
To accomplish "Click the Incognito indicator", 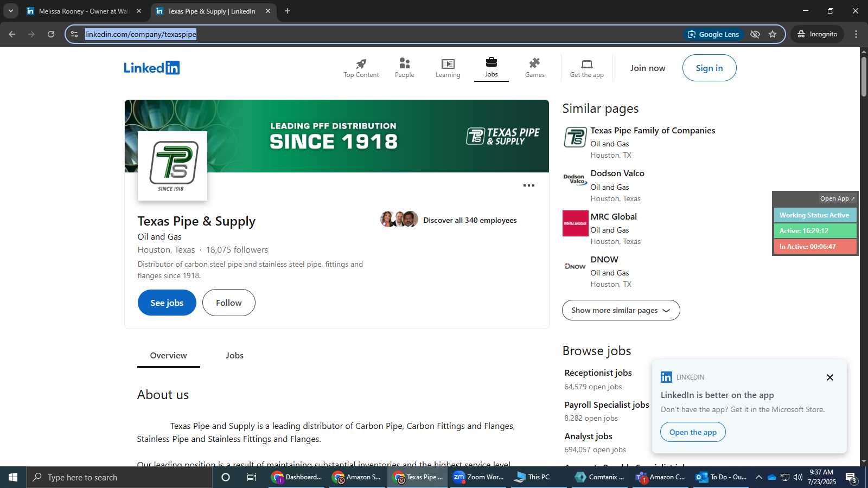I will point(817,34).
